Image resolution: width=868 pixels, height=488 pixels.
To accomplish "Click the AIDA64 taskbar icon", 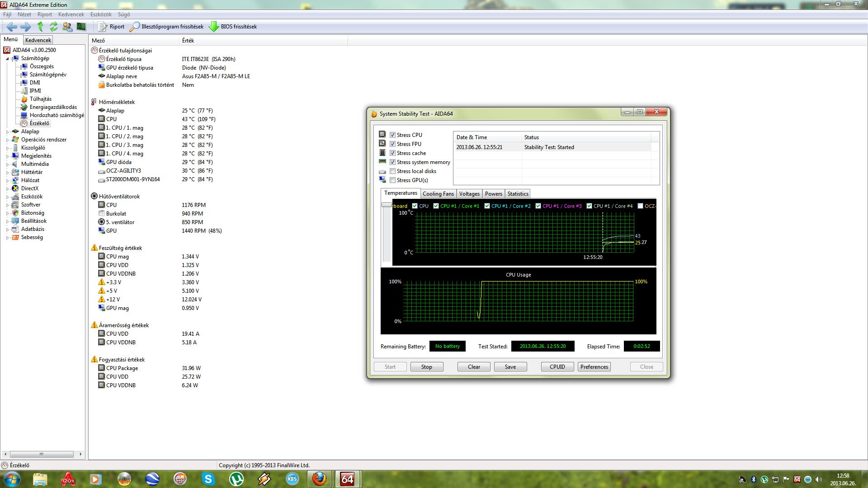I will (347, 479).
